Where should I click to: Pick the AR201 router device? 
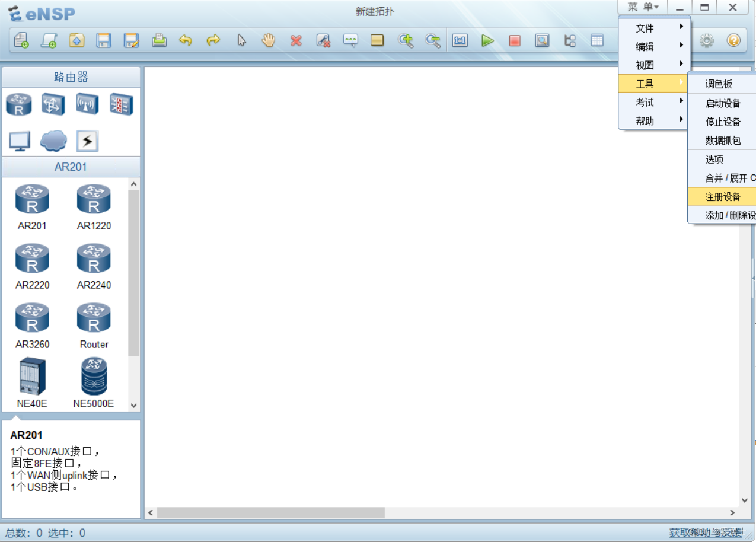coord(32,207)
